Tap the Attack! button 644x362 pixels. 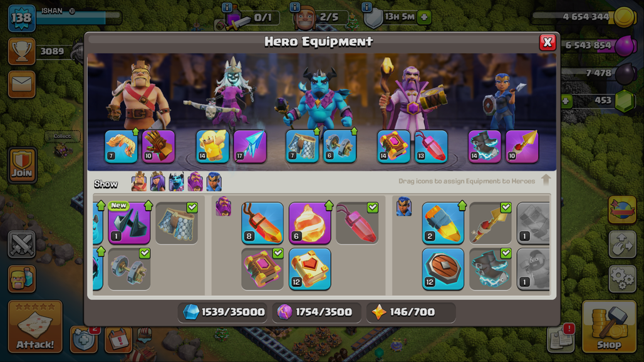(35, 327)
